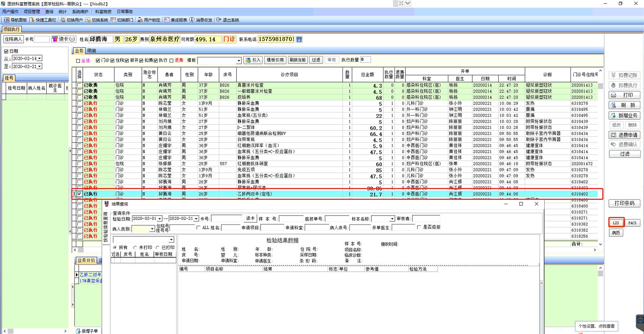Open the 检验日期 end date 2020-02-21 dropdown

(196, 218)
